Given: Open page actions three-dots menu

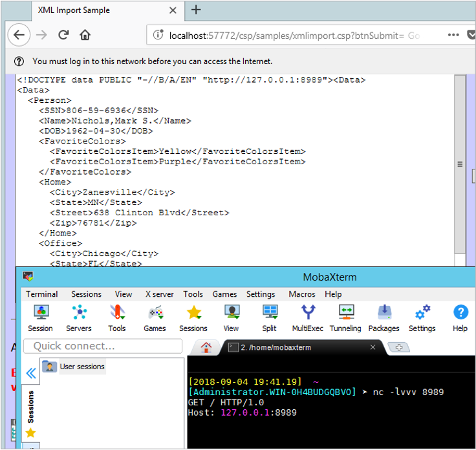Looking at the screenshot, I should [x=453, y=35].
